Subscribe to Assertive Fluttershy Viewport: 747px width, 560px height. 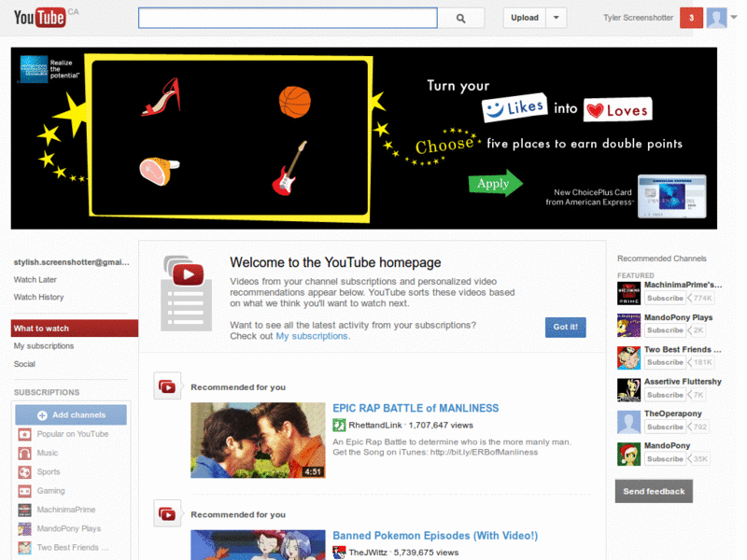click(665, 395)
